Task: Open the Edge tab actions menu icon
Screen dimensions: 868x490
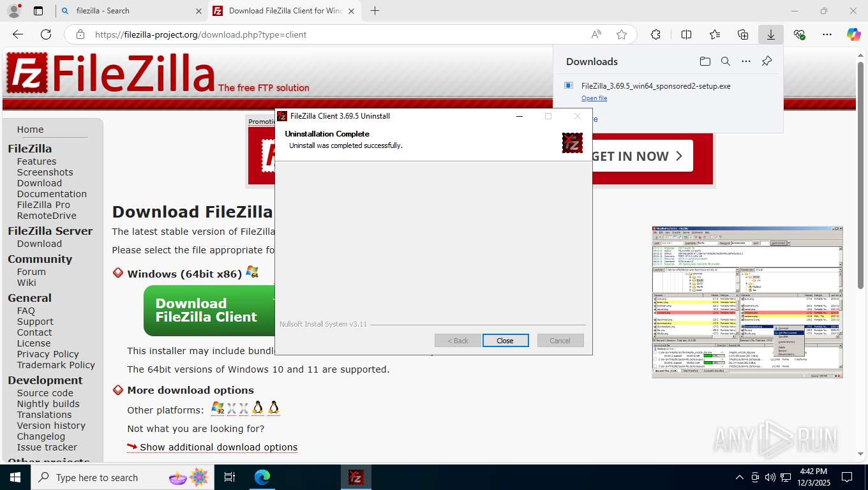Action: (38, 11)
